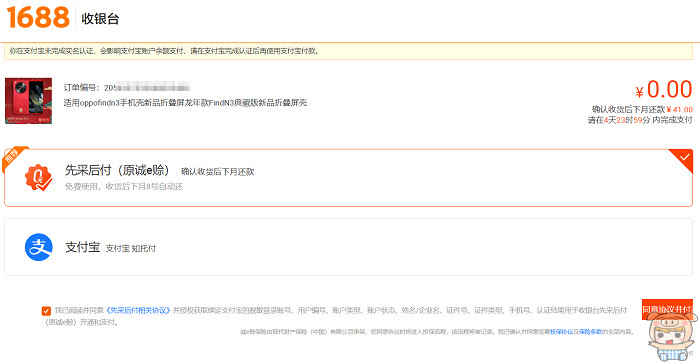Click the orange 推荐 corner badge
The height and width of the screenshot is (362, 700).
[14, 158]
